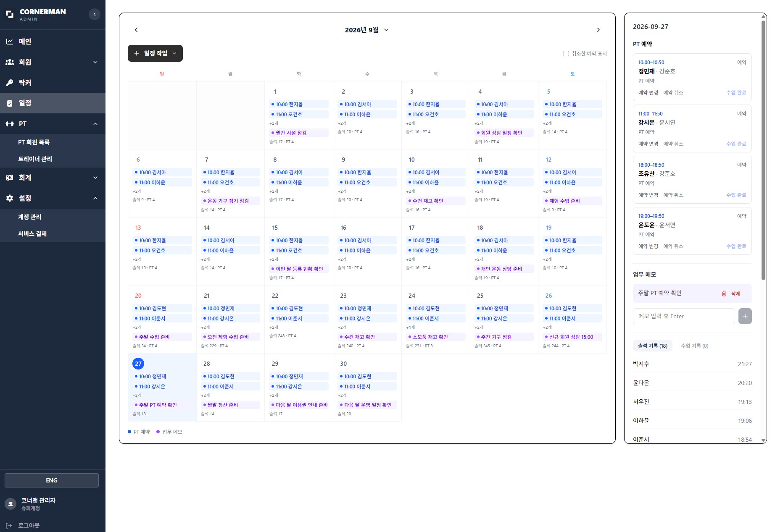Toggle 취소한 예약 표시 checkbox
This screenshot has height=532, width=775.
point(566,54)
